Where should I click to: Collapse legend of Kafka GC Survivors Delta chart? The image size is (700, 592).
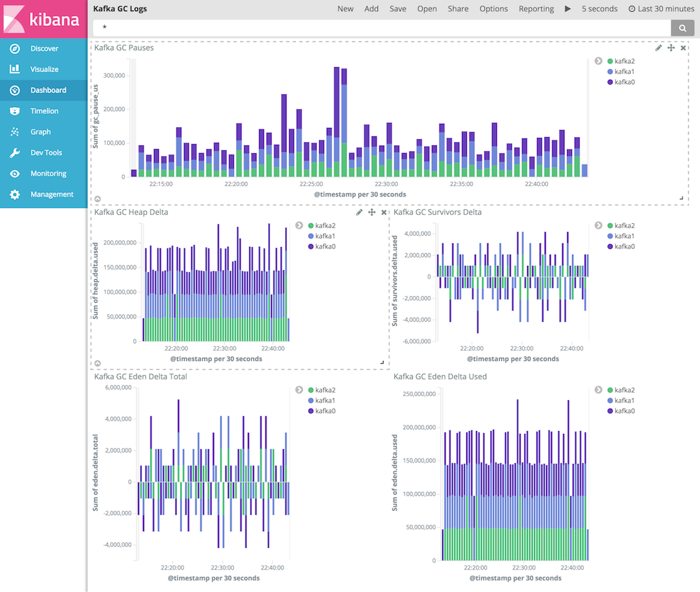(x=598, y=225)
